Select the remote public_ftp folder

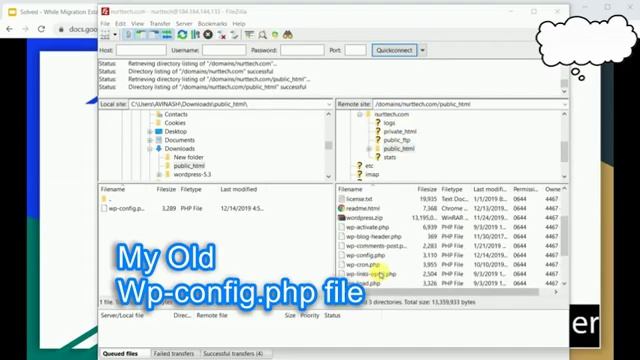(397, 140)
